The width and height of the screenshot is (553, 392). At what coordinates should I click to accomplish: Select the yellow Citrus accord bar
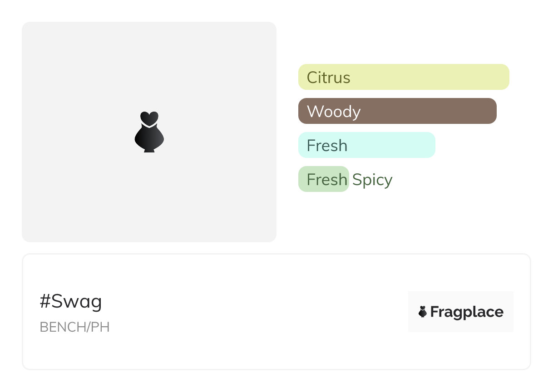(x=404, y=77)
